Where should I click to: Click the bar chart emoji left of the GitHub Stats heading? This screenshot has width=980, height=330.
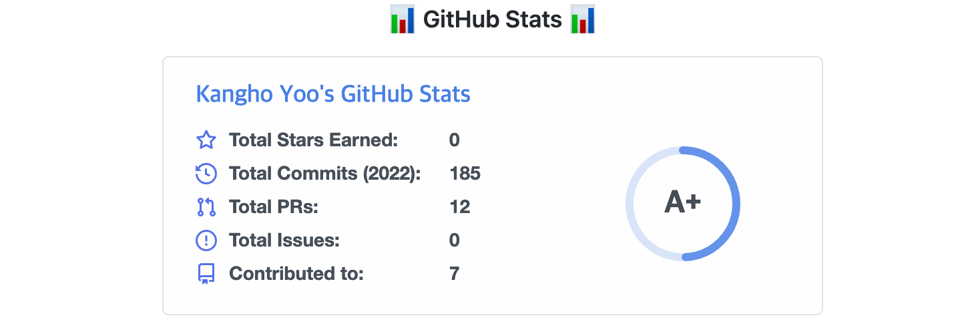point(403,19)
